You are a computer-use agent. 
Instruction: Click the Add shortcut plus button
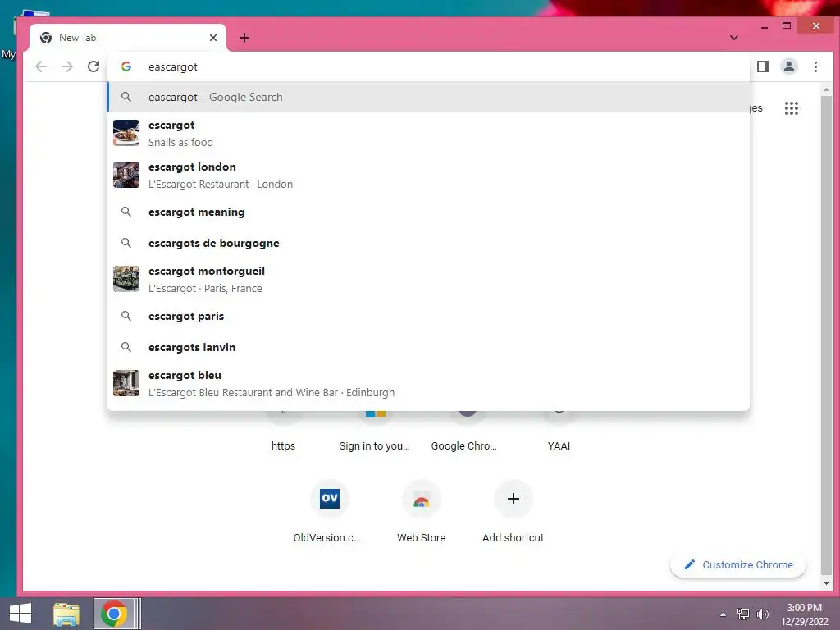pos(514,499)
